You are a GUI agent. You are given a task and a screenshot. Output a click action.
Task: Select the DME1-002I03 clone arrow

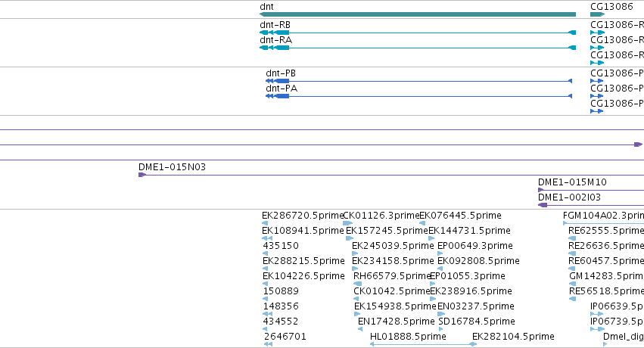click(543, 205)
